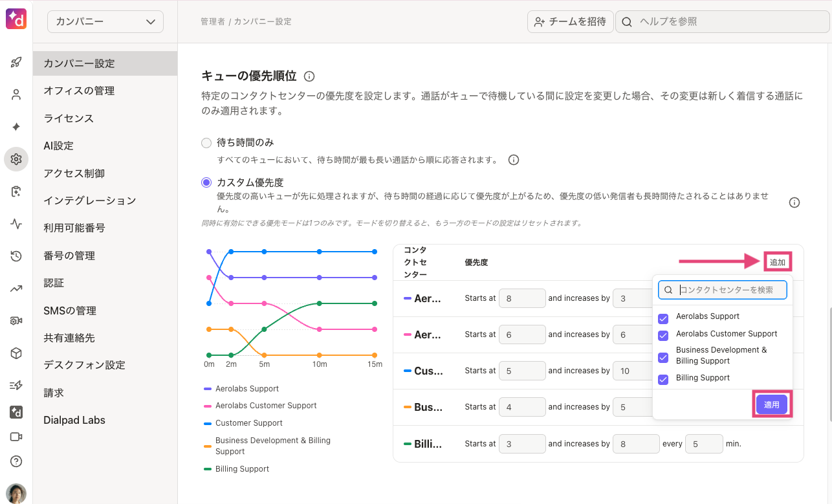The width and height of the screenshot is (832, 504).
Task: Open the analytics trend arrow icon
Action: click(x=16, y=289)
